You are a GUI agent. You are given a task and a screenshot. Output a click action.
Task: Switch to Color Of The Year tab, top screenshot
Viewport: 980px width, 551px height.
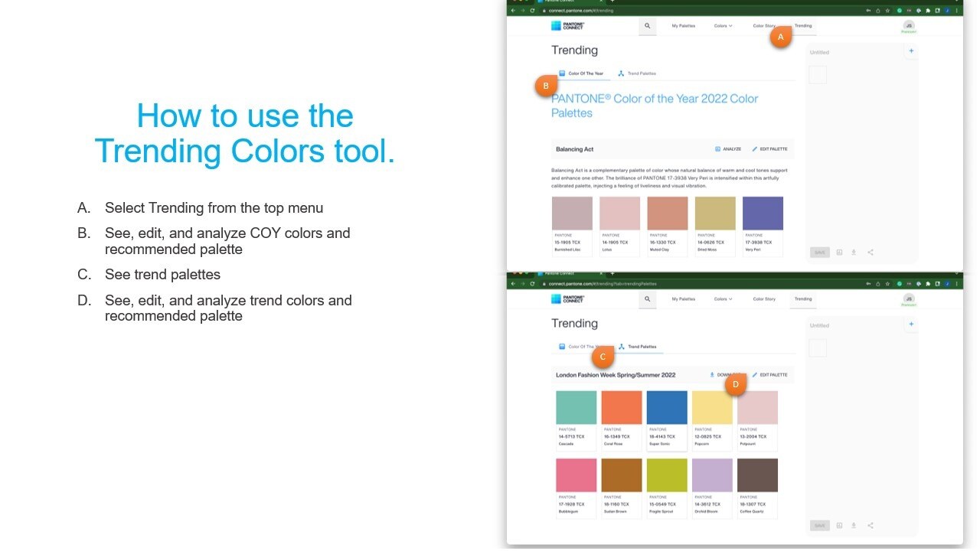pyautogui.click(x=581, y=73)
